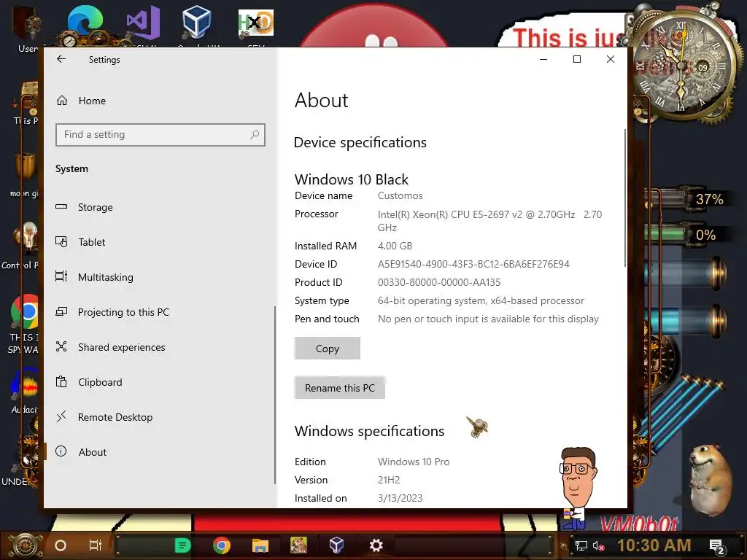Select the Product ID value 00330-80000-00000-AA135
Image resolution: width=747 pixels, height=560 pixels.
pyautogui.click(x=439, y=282)
